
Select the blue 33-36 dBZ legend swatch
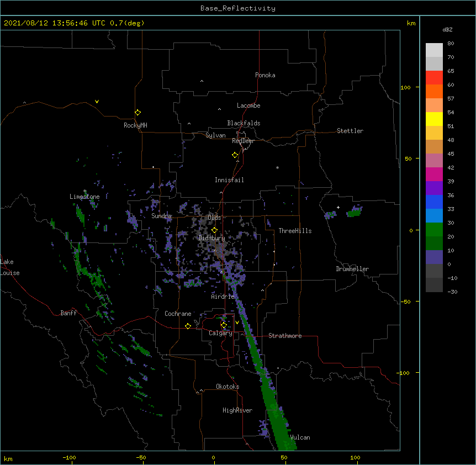coord(434,202)
